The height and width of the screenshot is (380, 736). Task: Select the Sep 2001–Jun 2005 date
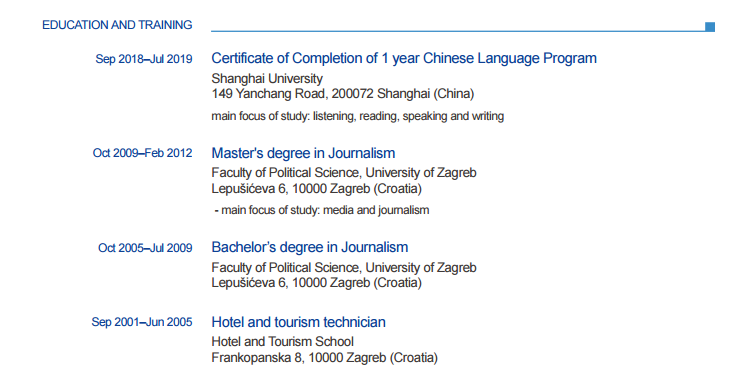click(142, 322)
